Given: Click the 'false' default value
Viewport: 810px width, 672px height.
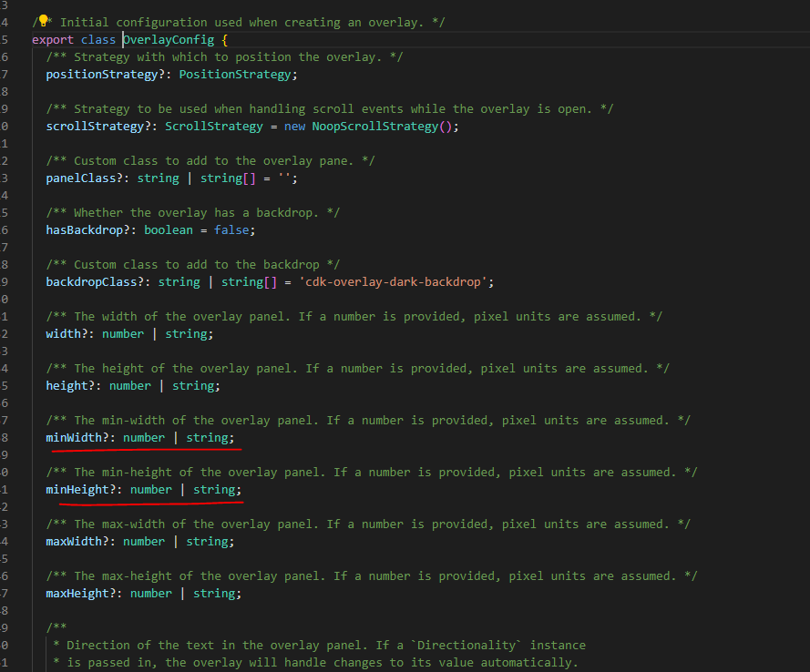Looking at the screenshot, I should pyautogui.click(x=231, y=230).
